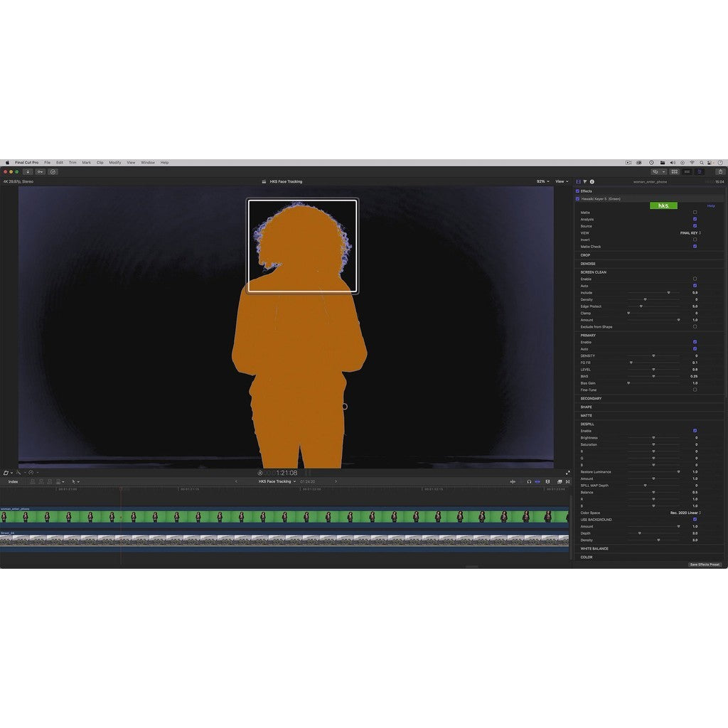Enable the Matte checkbox
Viewport: 728px width, 728px height.
coord(695,212)
